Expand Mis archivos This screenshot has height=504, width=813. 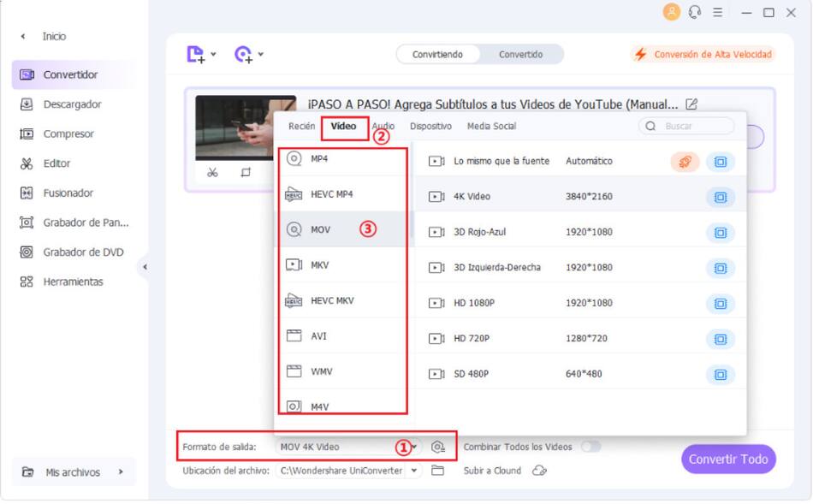pos(73,471)
